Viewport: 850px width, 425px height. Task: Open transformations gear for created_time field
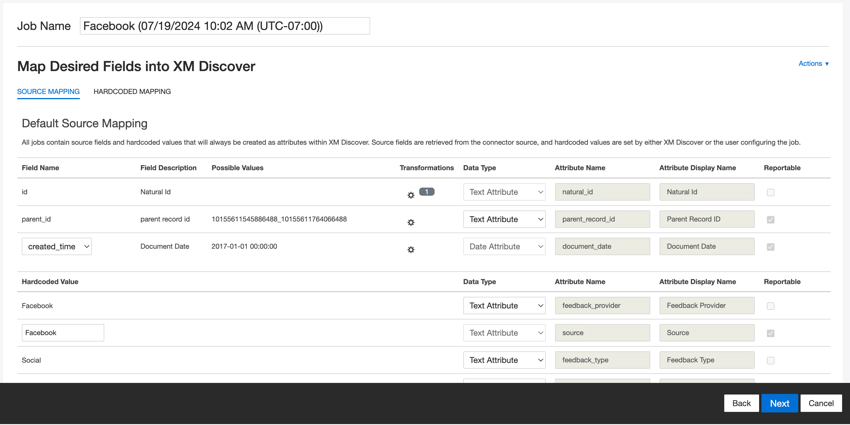(x=411, y=249)
